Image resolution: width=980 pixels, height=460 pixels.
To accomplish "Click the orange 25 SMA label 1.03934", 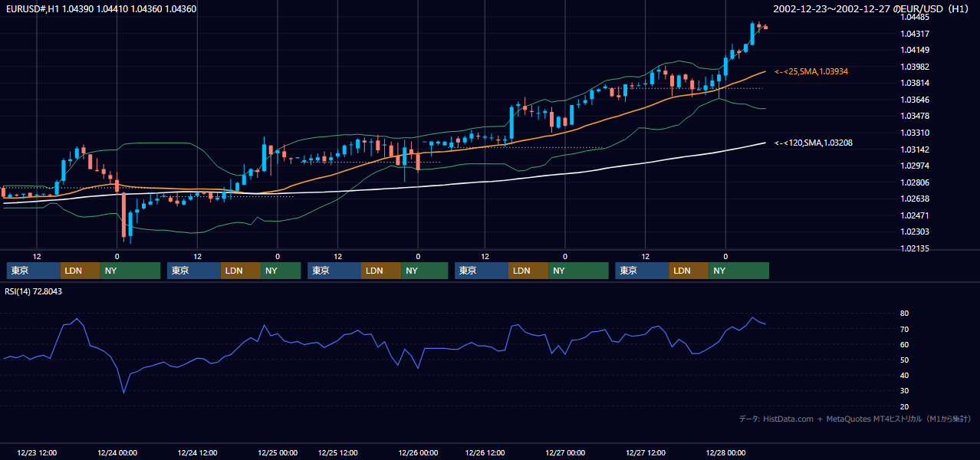I will [x=811, y=71].
